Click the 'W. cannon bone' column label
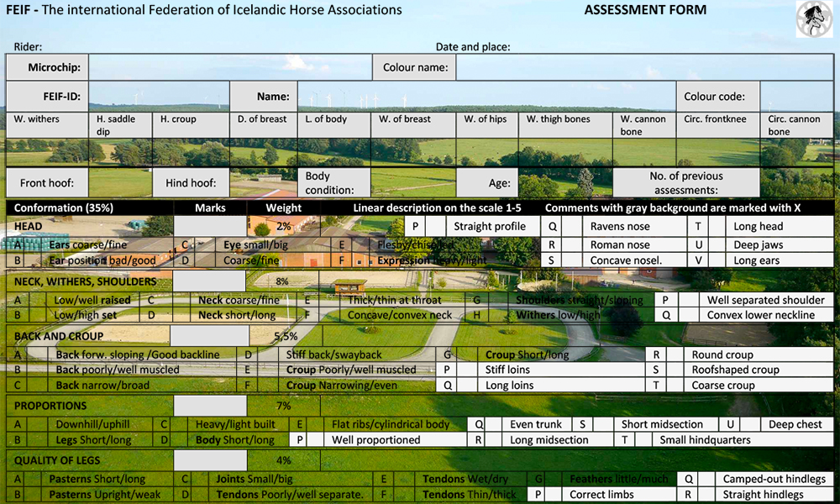Screen dimensions: 840x504 [643, 125]
